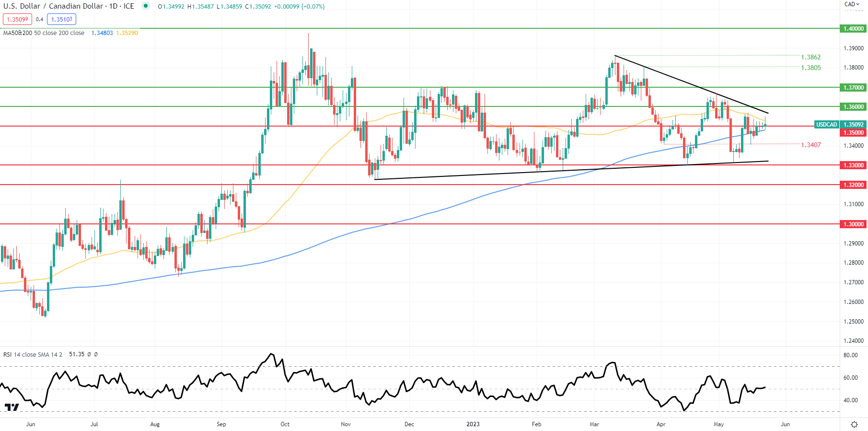Screen dimensions: 868x431
Task: Click the blue buy price 1.35103 button
Action: pyautogui.click(x=61, y=19)
